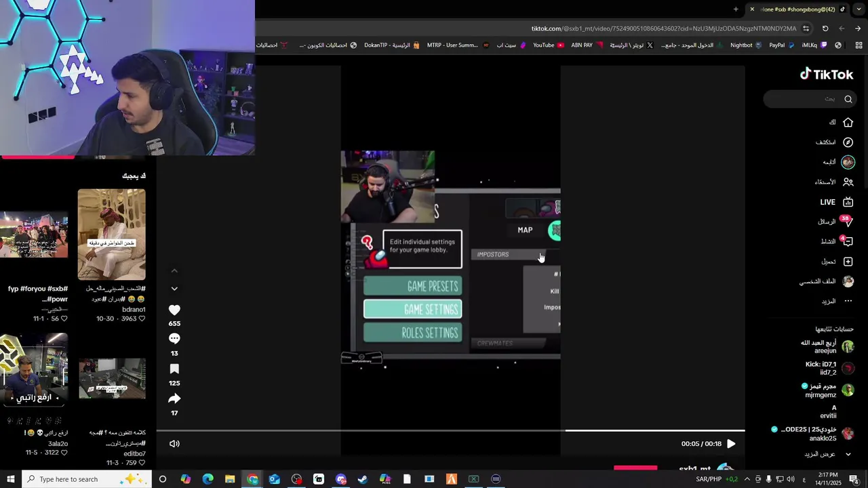
Task: Open bdrano1 username under suggested video
Action: tap(134, 310)
